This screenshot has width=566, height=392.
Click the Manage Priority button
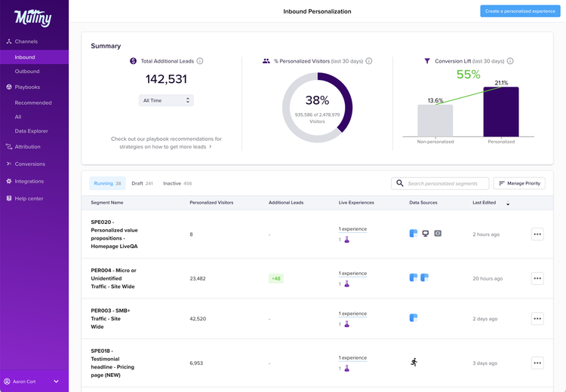pos(519,183)
